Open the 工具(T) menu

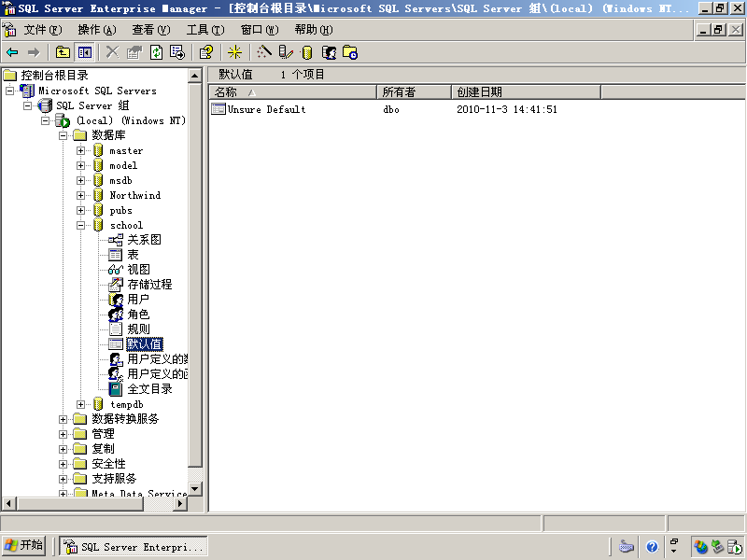tap(205, 30)
